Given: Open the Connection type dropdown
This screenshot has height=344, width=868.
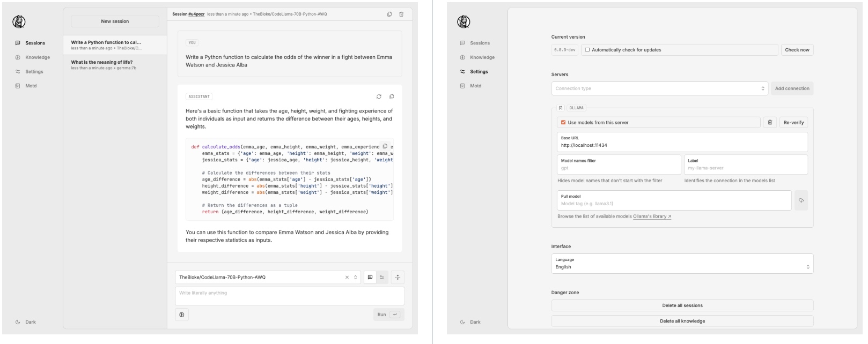Looking at the screenshot, I should tap(660, 88).
